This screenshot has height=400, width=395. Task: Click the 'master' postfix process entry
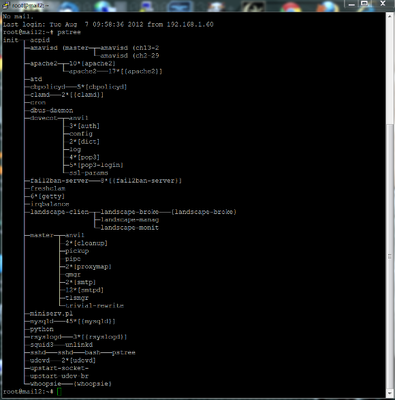click(42, 235)
